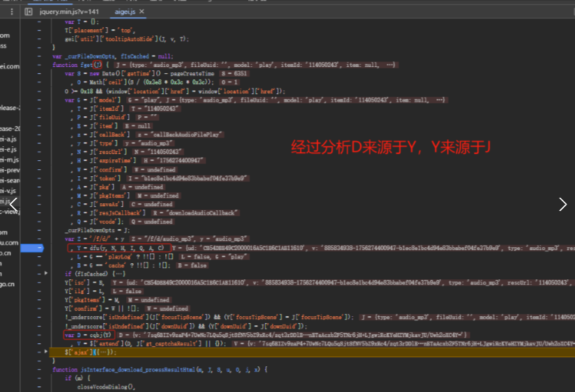Click the 'var _curFileDownOpts, fIsCached = null' line
The width and height of the screenshot is (575, 392).
click(113, 56)
